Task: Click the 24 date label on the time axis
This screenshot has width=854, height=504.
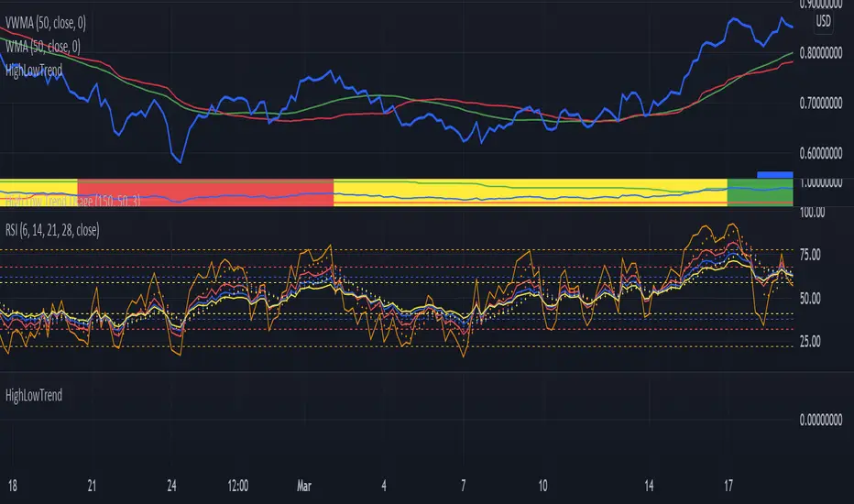Action: [x=171, y=486]
